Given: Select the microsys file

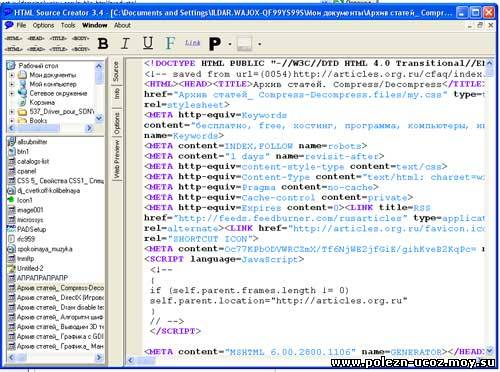Looking at the screenshot, I should 30,220.
